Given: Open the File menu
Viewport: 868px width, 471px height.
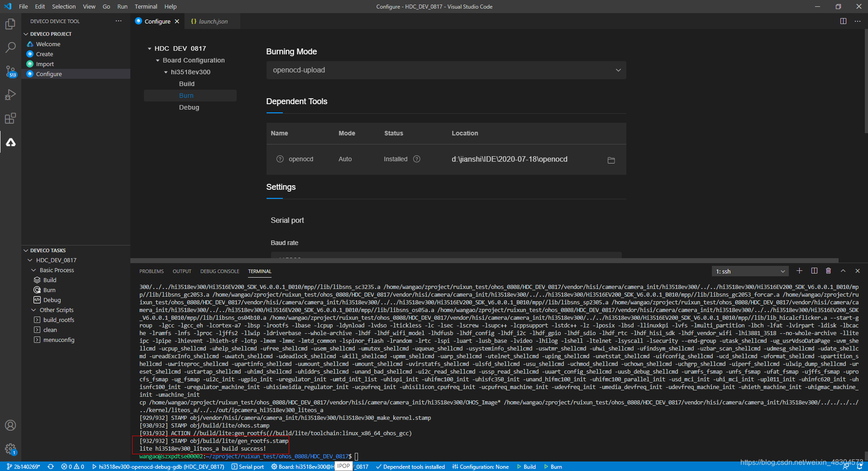Looking at the screenshot, I should coord(24,6).
